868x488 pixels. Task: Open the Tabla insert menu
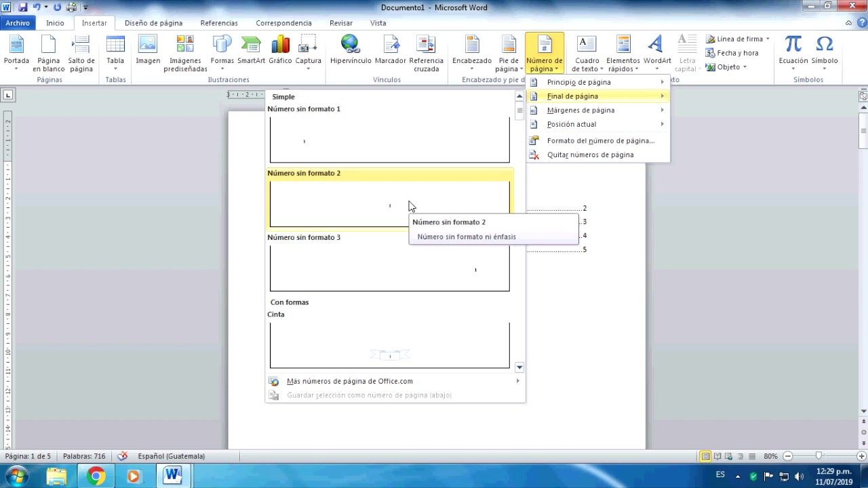(115, 54)
